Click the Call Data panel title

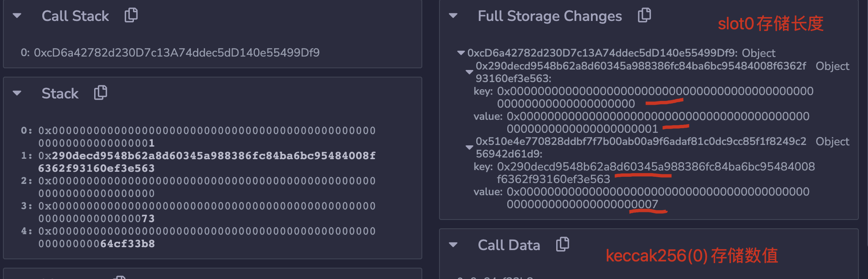click(508, 245)
